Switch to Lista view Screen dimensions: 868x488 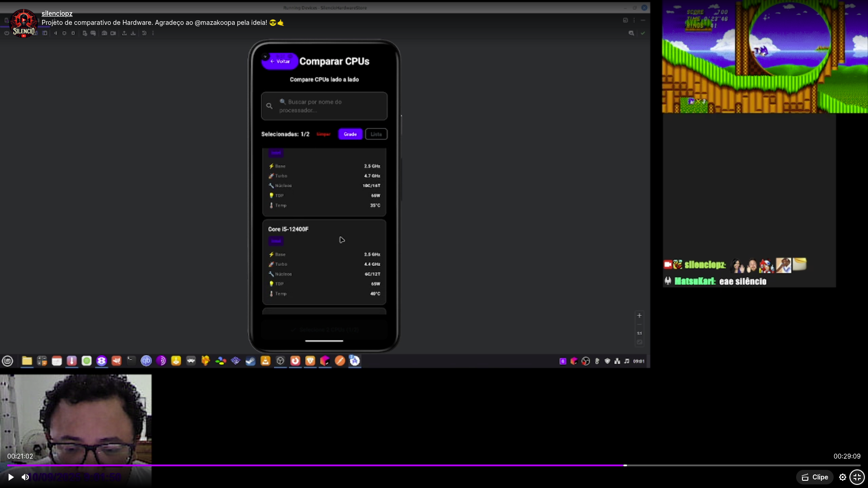coord(376,134)
